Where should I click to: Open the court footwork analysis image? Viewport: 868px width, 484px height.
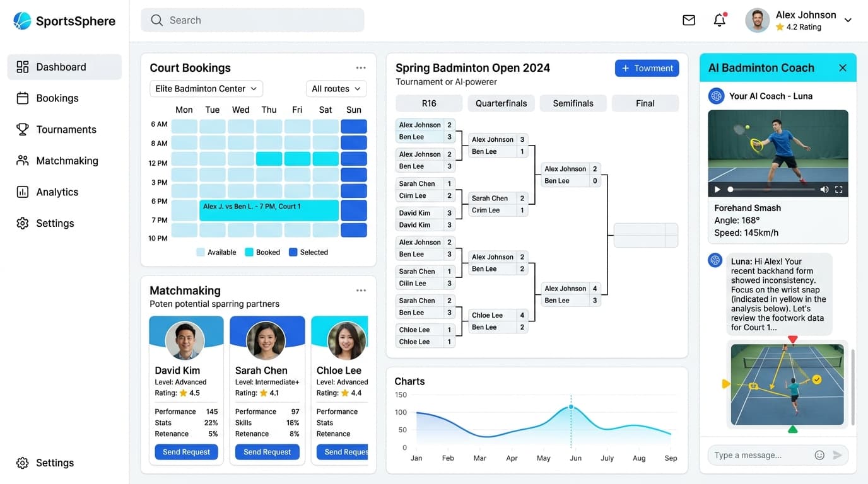tap(787, 384)
